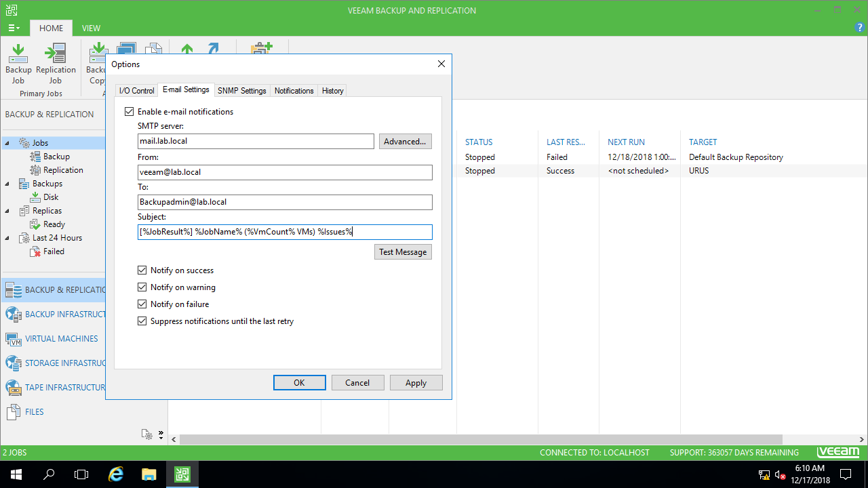868x488 pixels.
Task: Open Internet Explorer from the taskbar
Action: click(116, 474)
